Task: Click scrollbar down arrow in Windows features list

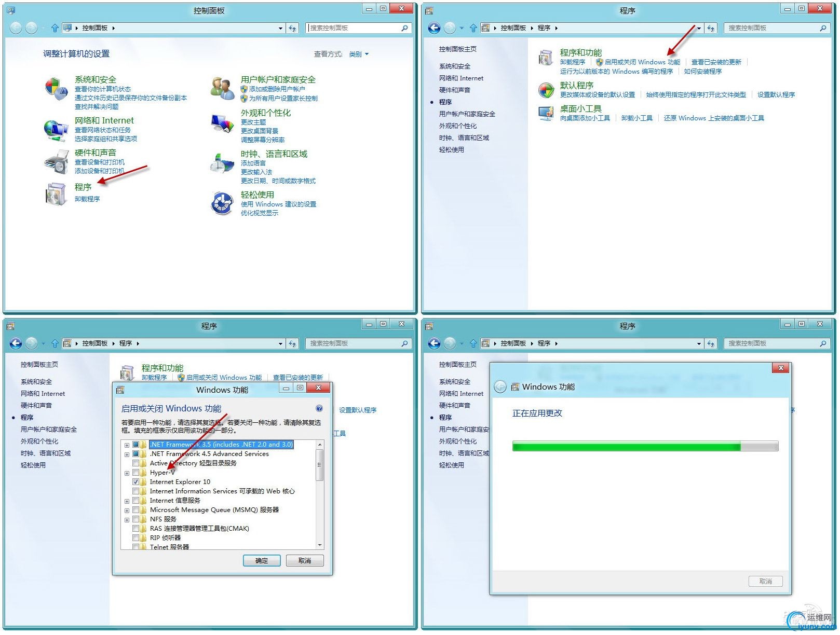Action: click(x=320, y=545)
